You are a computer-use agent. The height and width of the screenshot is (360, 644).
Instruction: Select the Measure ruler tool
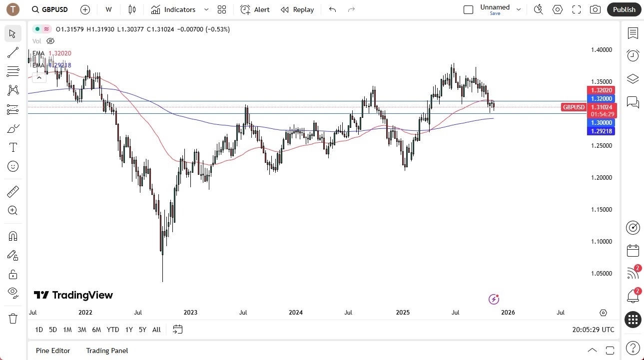(x=12, y=191)
